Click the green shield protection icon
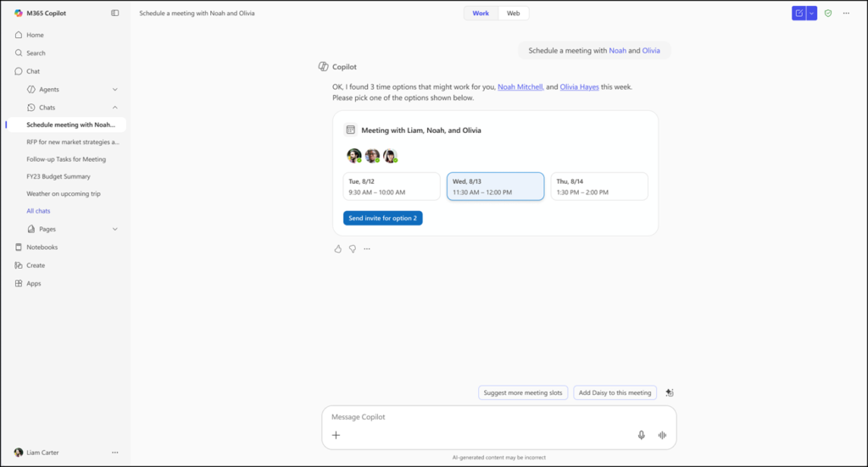Screen dimensions: 868x467 point(828,14)
